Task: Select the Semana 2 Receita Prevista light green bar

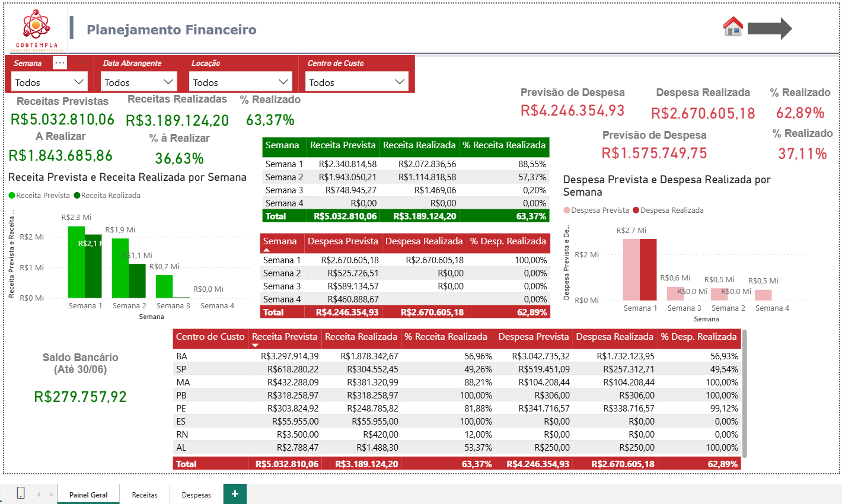Action: tap(120, 268)
